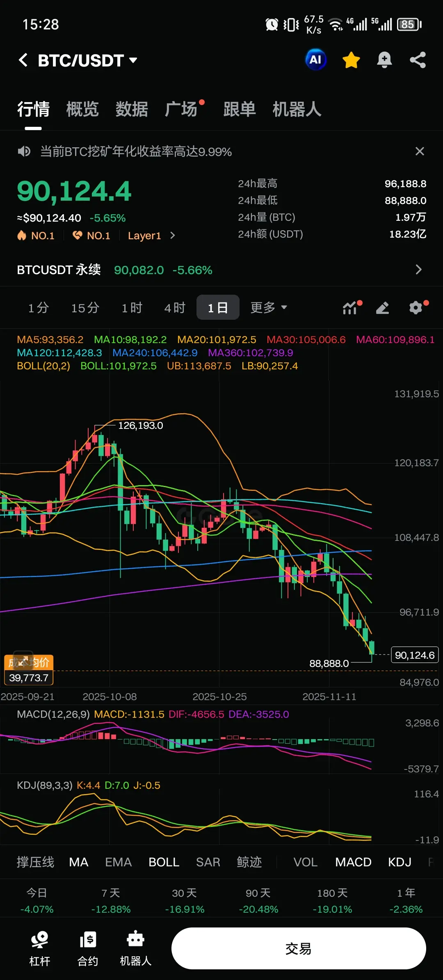The image size is (443, 980).
Task: Toggle the 鲸迹 indicator
Action: tap(249, 862)
